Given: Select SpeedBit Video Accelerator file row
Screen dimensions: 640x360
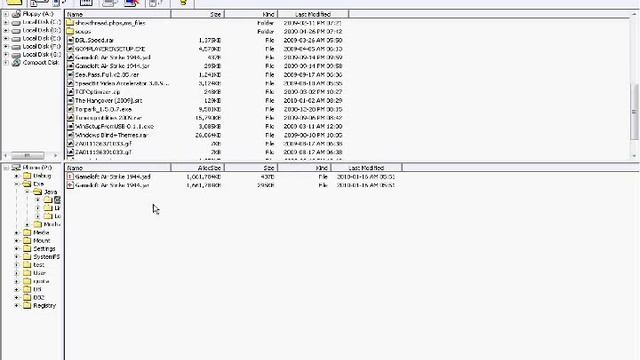Looking at the screenshot, I should pyautogui.click(x=122, y=83).
